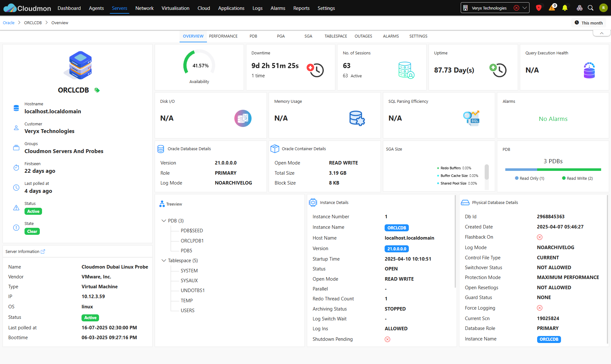Viewport: 611px width, 364px height.
Task: Switch to the PDB tab
Action: 253,36
